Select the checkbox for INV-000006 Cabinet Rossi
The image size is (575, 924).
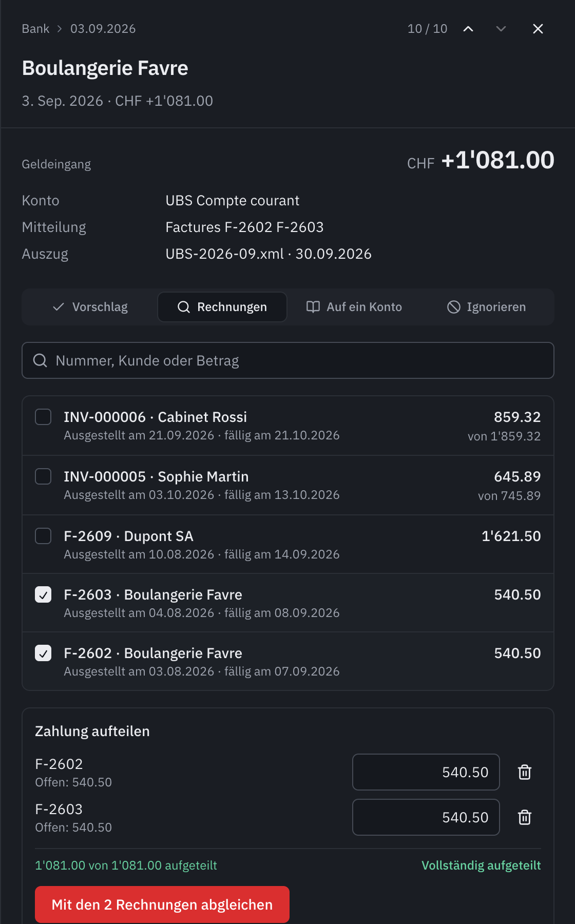click(x=43, y=417)
